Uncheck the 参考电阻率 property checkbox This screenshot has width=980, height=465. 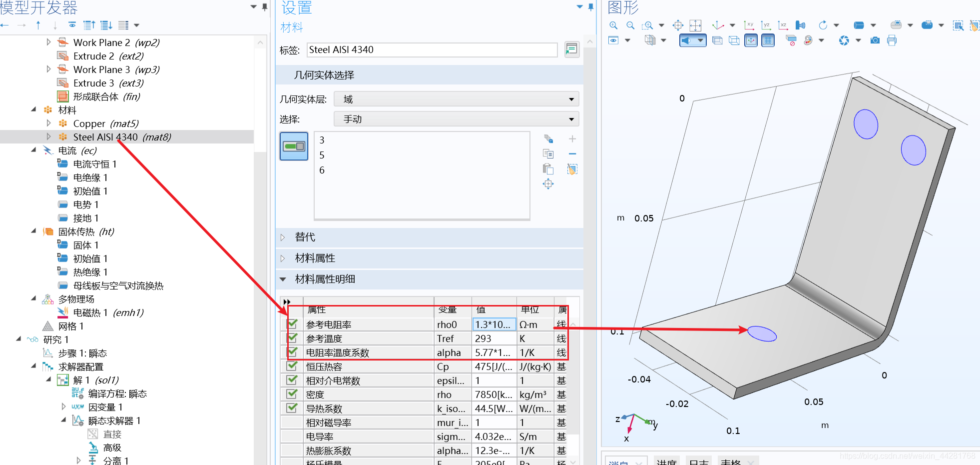click(293, 324)
